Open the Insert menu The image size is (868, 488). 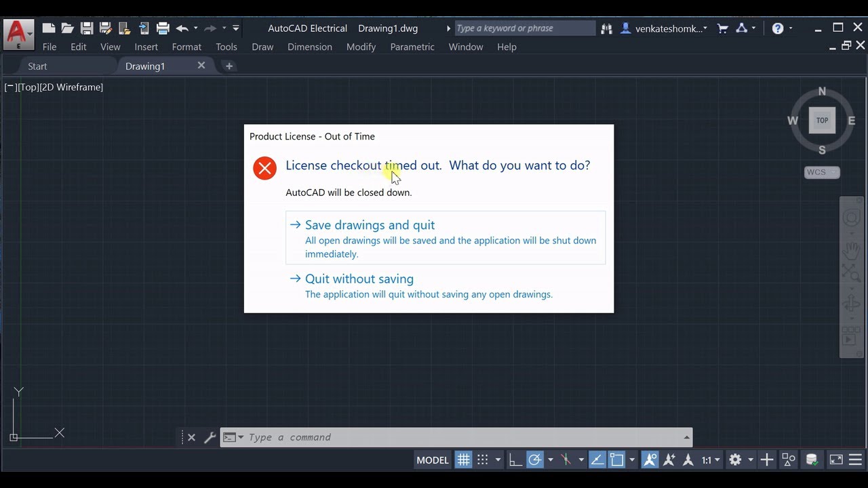(x=146, y=47)
